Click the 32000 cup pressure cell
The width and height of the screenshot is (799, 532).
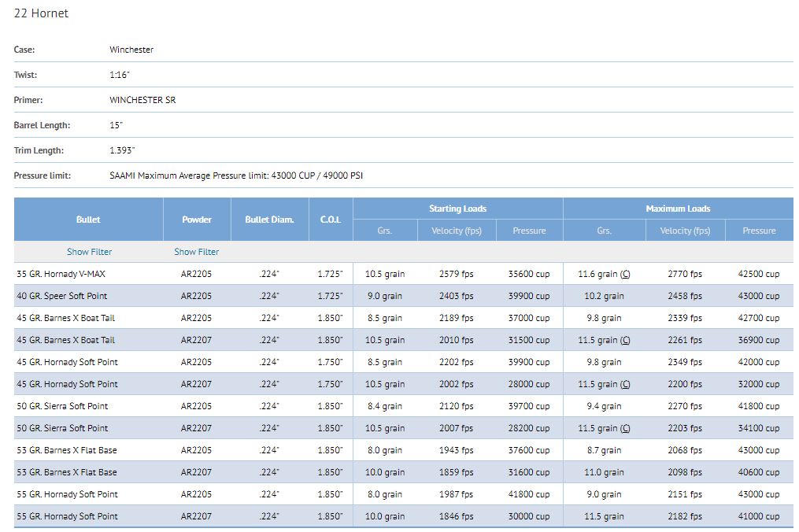759,384
